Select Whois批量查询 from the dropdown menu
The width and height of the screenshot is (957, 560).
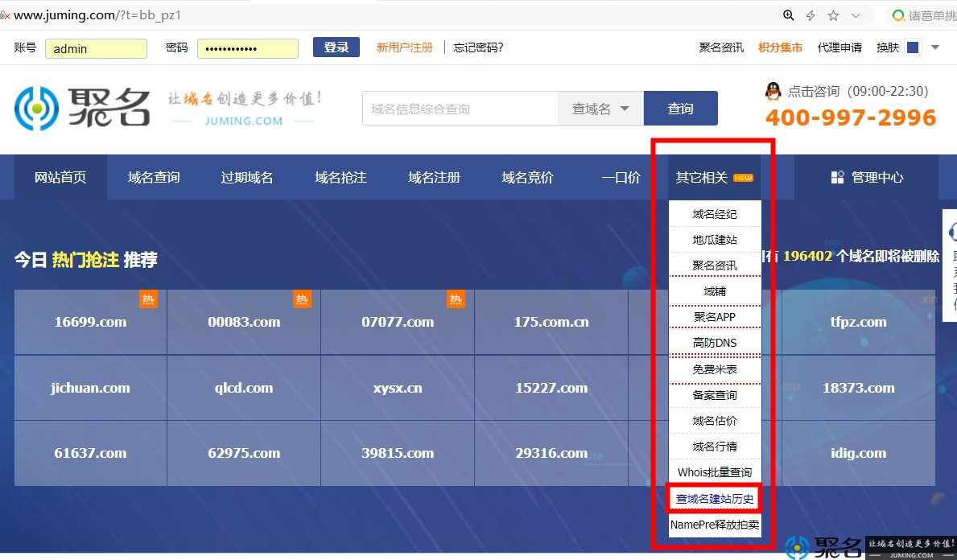(x=715, y=472)
